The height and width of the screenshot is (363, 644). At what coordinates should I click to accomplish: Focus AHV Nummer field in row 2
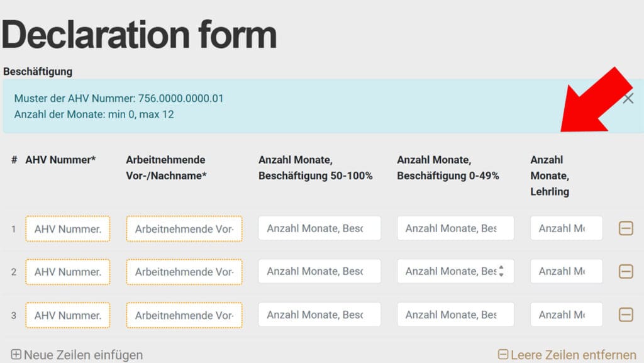click(x=67, y=271)
